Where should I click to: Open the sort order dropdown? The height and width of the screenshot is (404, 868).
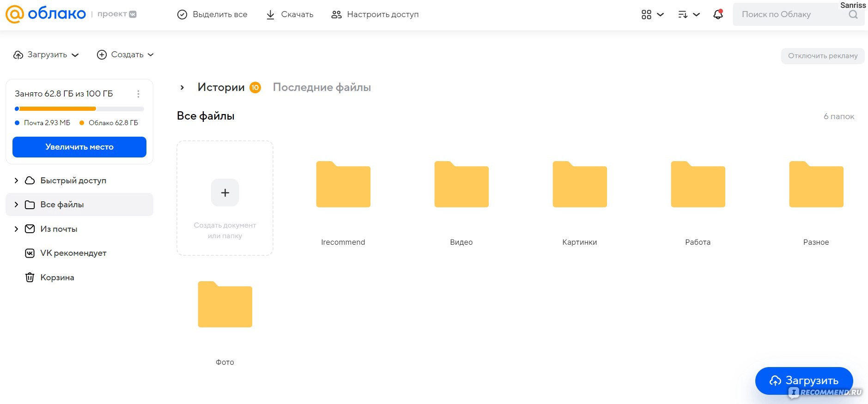pos(689,15)
